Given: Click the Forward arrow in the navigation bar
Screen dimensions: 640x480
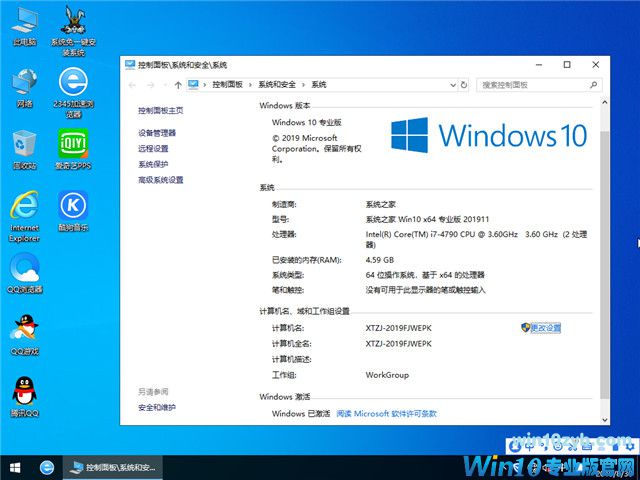Looking at the screenshot, I should [151, 85].
